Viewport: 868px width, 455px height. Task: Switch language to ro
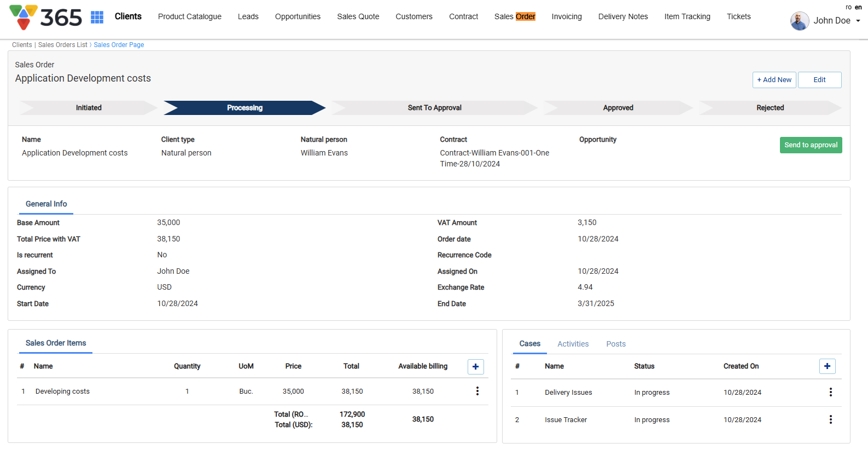[x=848, y=7]
